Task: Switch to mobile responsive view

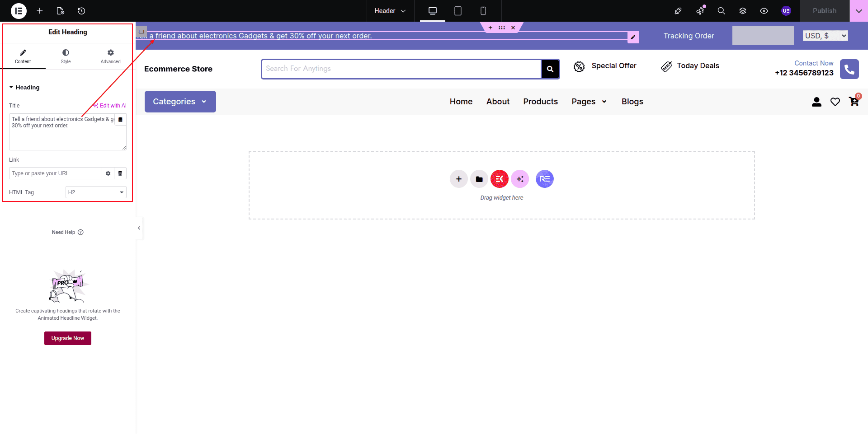Action: [483, 11]
